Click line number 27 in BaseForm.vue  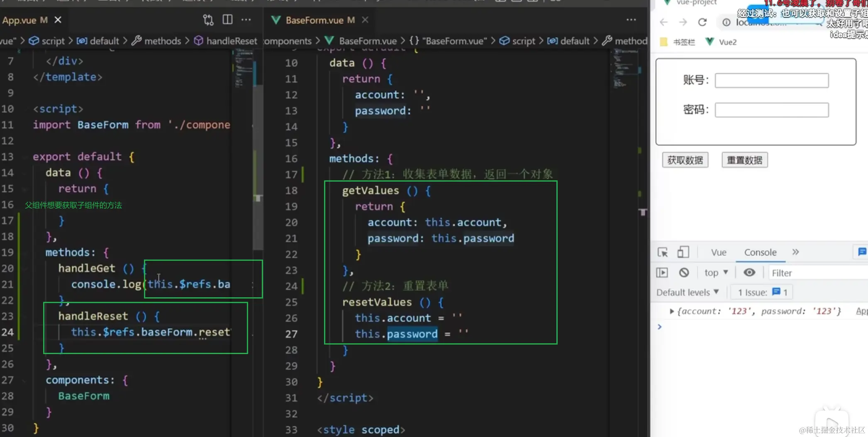pos(291,334)
